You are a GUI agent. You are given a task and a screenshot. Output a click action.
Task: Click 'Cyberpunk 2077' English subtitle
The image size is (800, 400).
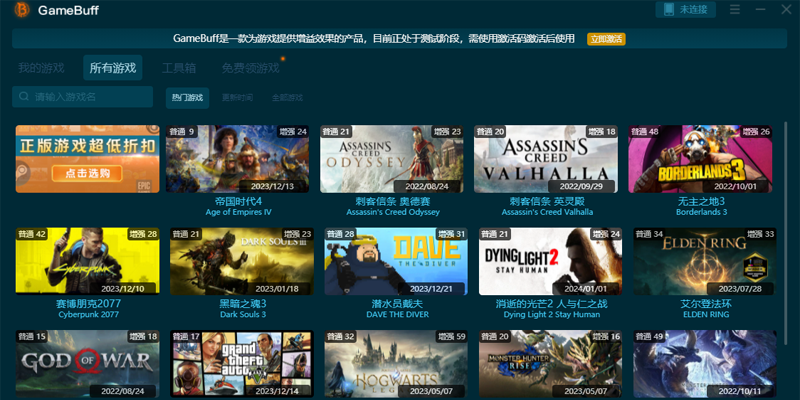tap(88, 314)
